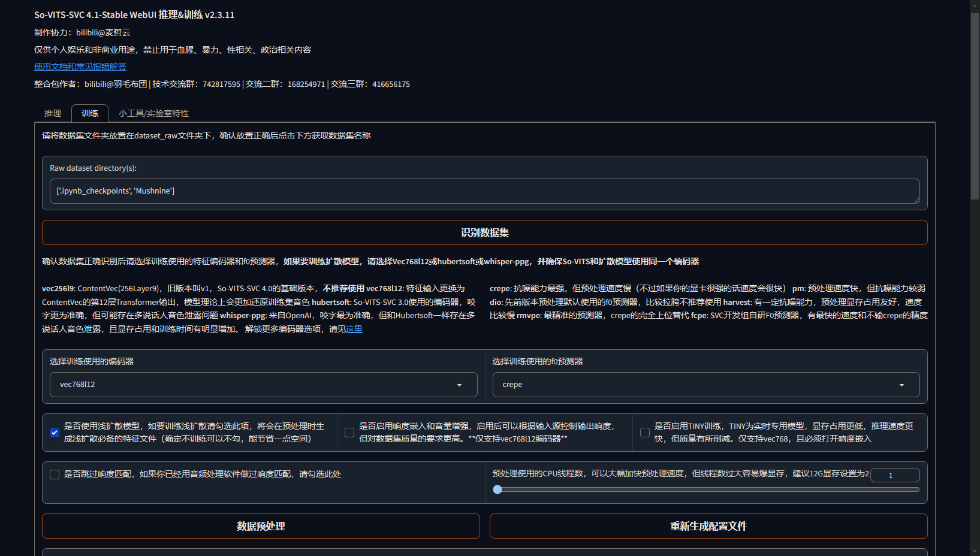Viewport: 980px width, 556px height.
Task: Switch to the 推理 tab
Action: (53, 113)
